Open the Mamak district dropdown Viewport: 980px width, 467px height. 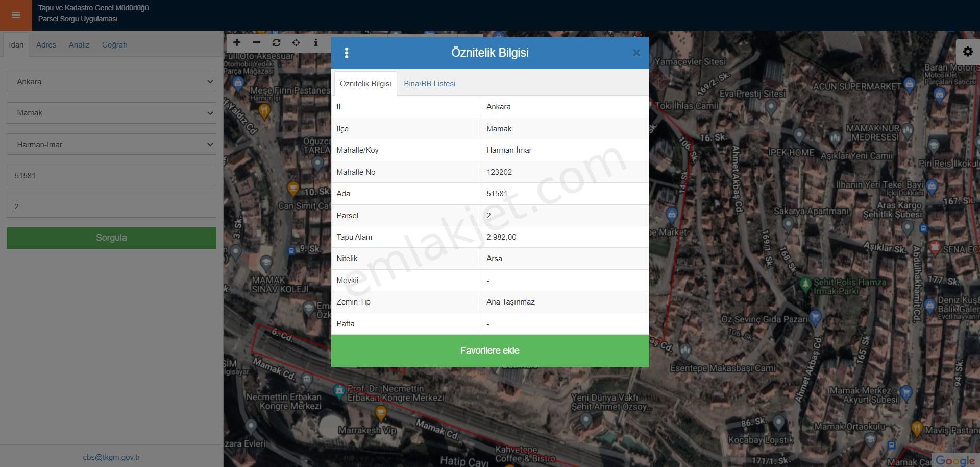click(x=111, y=113)
